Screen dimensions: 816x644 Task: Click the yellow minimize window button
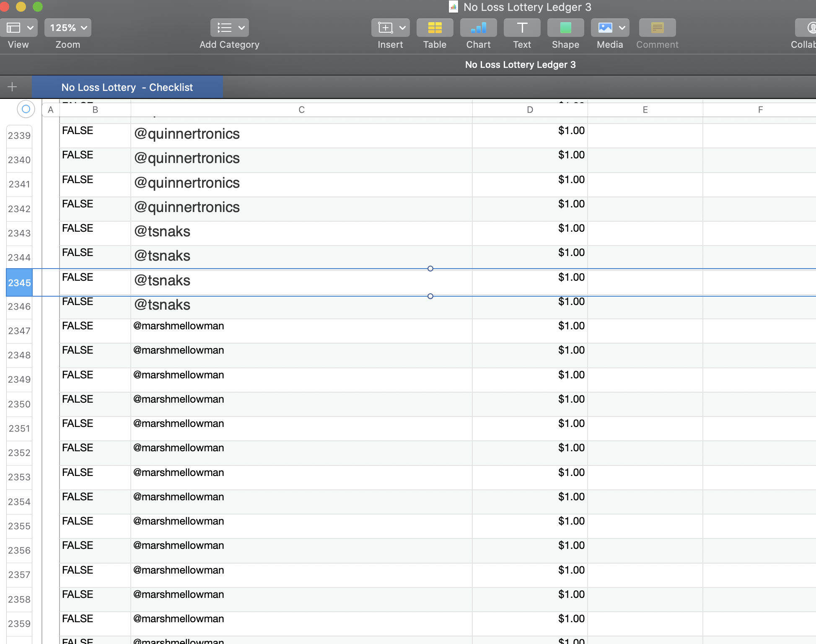21,7
